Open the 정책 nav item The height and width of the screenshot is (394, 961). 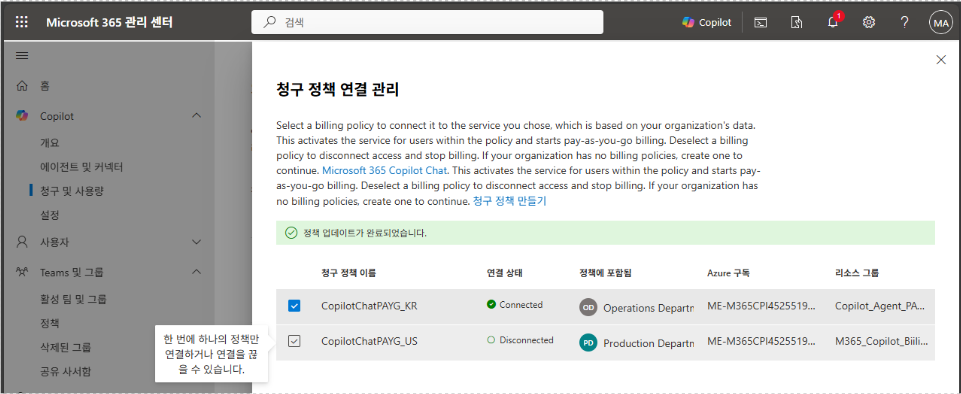(49, 323)
